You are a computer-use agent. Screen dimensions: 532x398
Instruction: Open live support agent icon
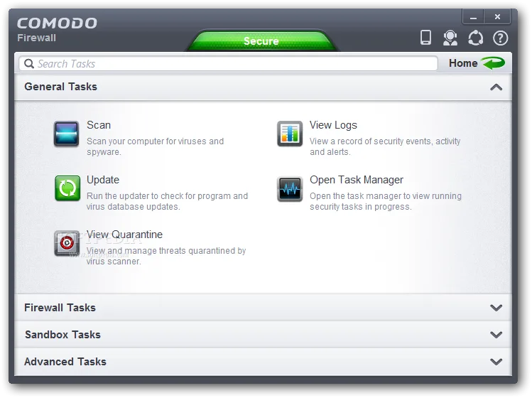(450, 38)
